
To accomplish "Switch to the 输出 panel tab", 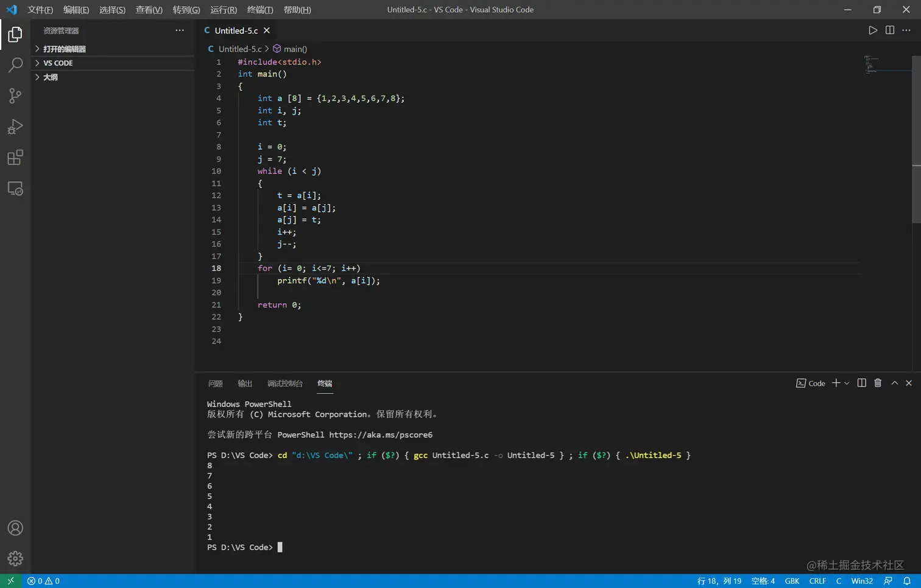I will pyautogui.click(x=245, y=383).
